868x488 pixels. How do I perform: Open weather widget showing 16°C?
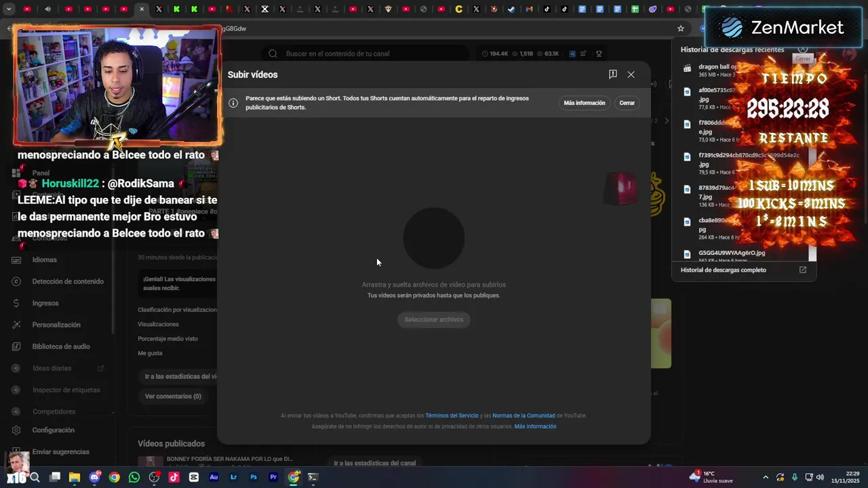click(711, 477)
